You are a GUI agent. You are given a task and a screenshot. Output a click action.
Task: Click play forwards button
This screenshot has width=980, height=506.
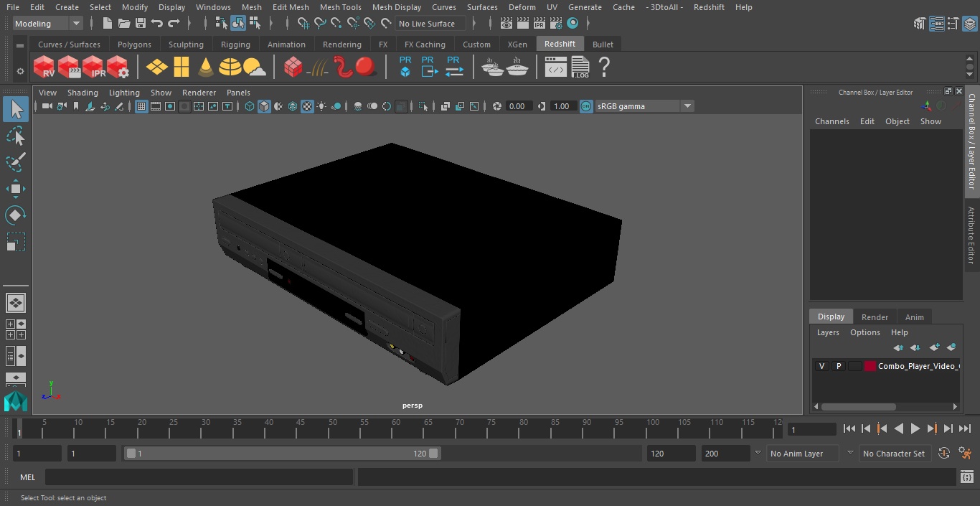coord(915,428)
